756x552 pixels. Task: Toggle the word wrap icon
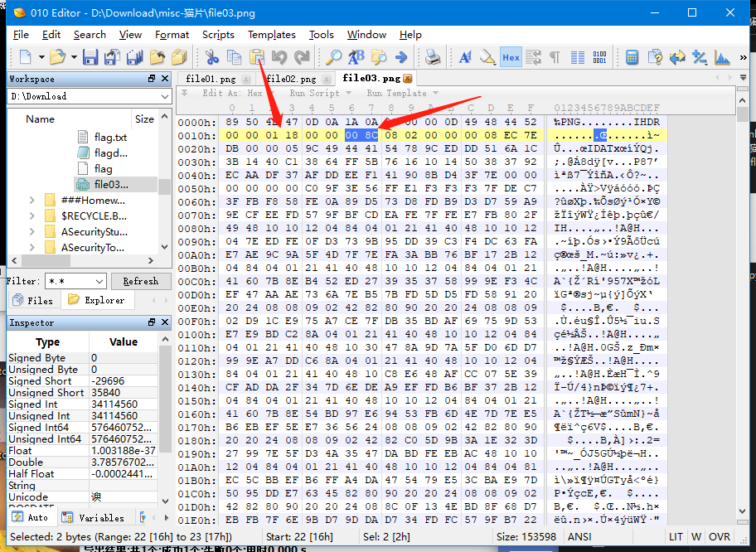point(533,57)
